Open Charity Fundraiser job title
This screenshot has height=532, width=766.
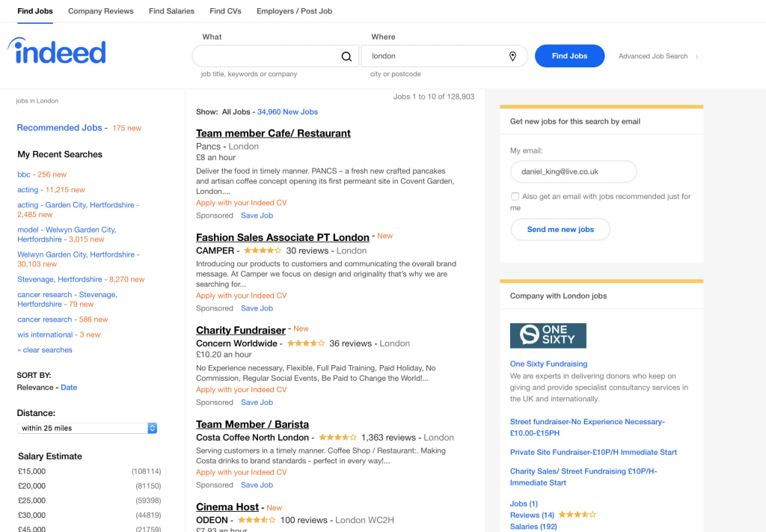240,330
